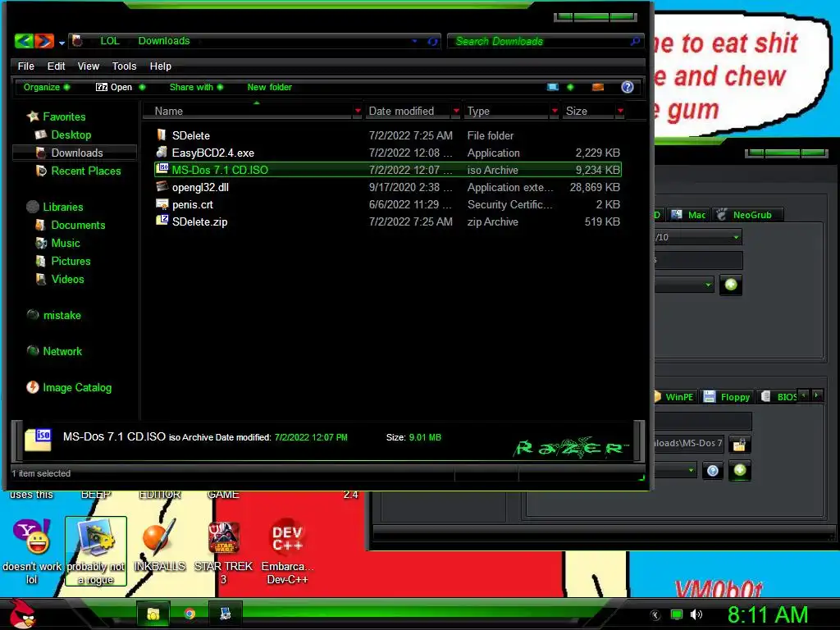The image size is (840, 630).
Task: Expand the address bar history dropdown
Action: click(414, 41)
